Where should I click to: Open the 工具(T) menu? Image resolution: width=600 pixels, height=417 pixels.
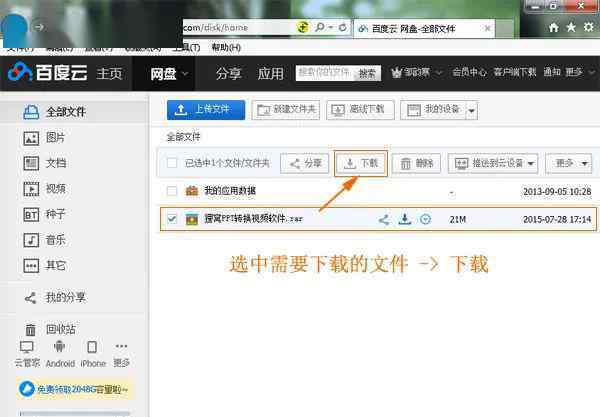pyautogui.click(x=186, y=47)
